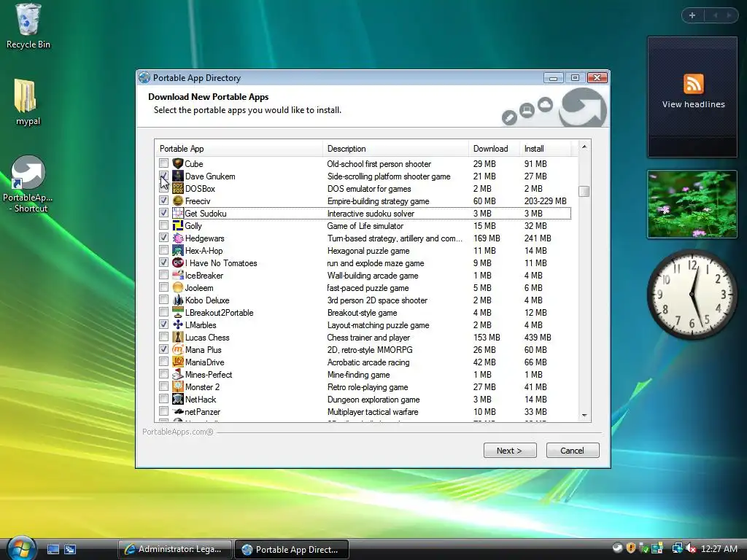Click the Acrobatic arcade racing description
This screenshot has width=747, height=560.
click(x=368, y=362)
